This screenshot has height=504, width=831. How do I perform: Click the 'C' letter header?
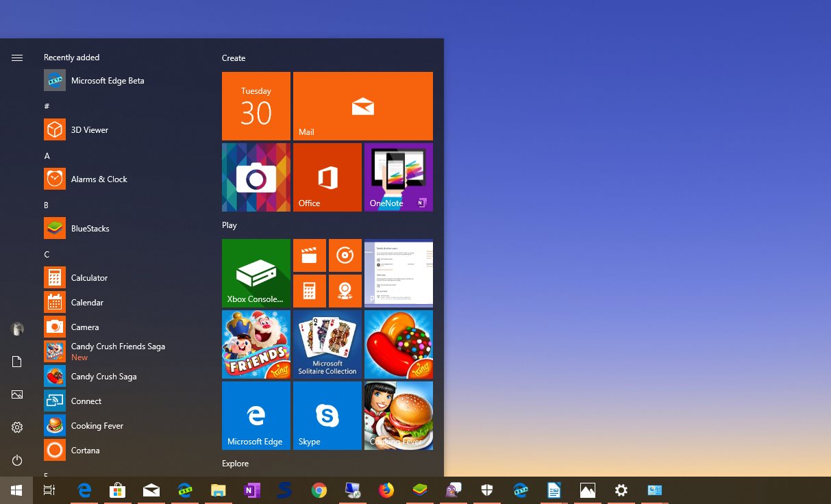[47, 255]
